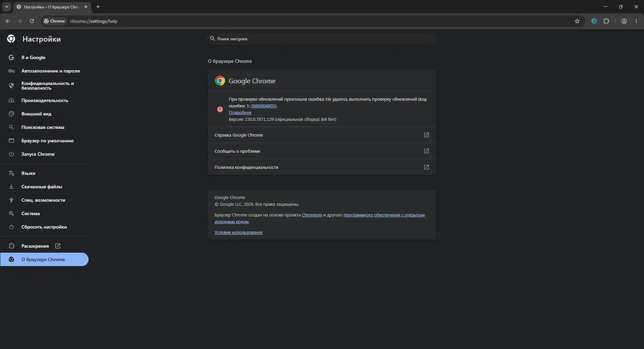The image size is (644, 349).
Task: Open Производительность section
Action: pyautogui.click(x=44, y=100)
